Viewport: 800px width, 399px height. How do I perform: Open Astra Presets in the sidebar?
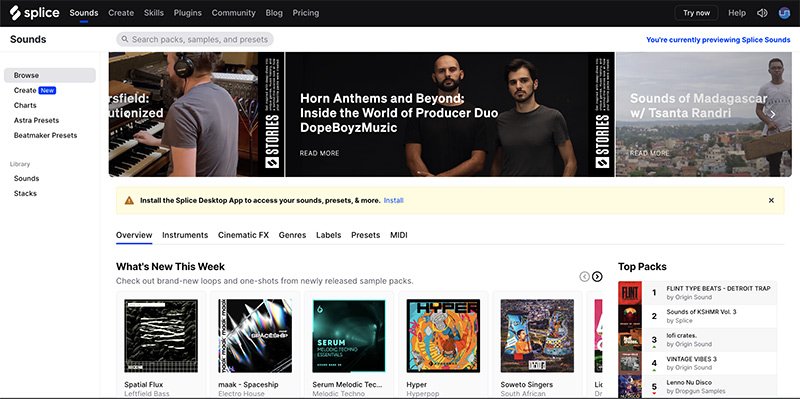[x=36, y=120]
